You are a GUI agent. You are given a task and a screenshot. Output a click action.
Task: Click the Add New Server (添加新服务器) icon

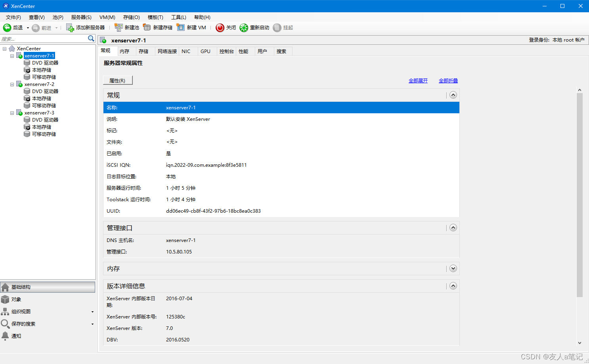click(x=70, y=27)
